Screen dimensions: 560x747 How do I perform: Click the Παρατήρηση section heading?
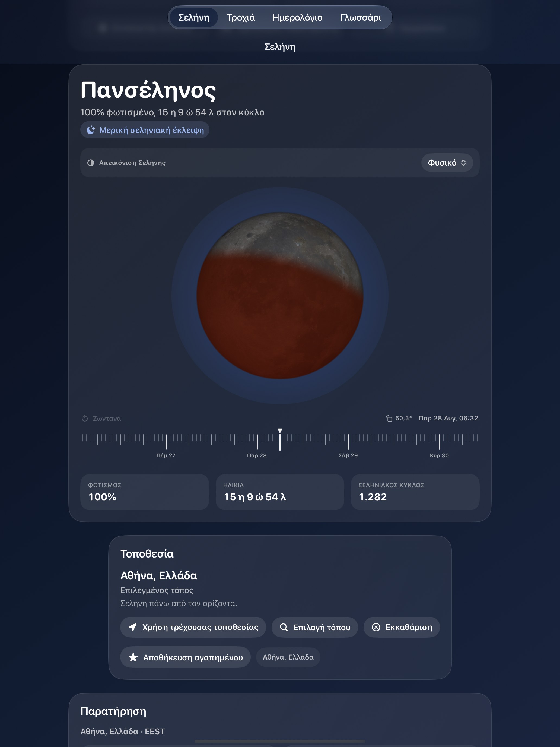[113, 711]
